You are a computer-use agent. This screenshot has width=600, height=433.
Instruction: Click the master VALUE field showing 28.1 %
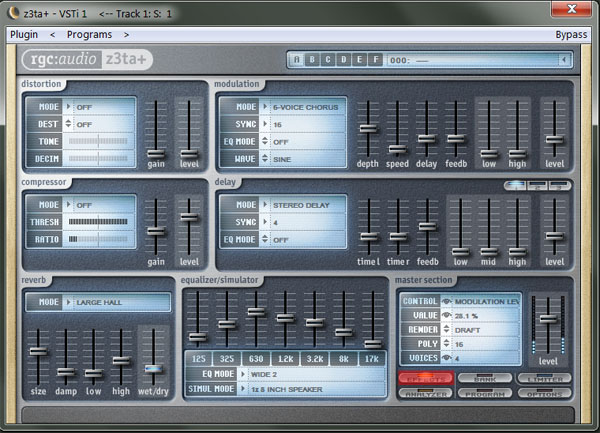(486, 316)
